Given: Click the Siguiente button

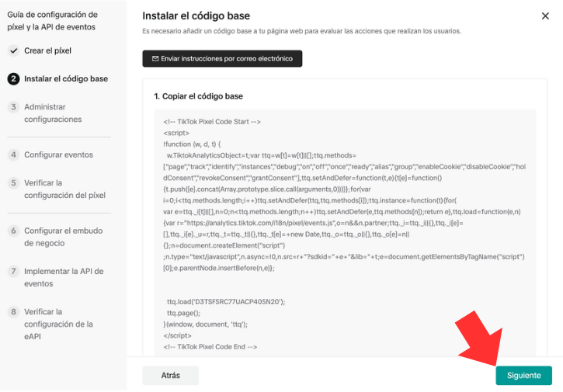Looking at the screenshot, I should point(523,376).
